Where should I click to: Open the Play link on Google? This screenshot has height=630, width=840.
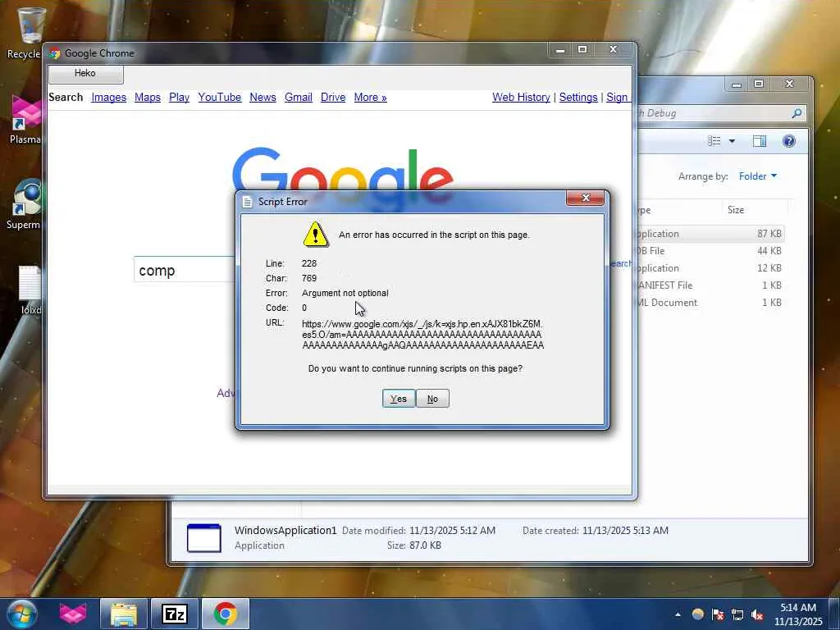tap(179, 98)
